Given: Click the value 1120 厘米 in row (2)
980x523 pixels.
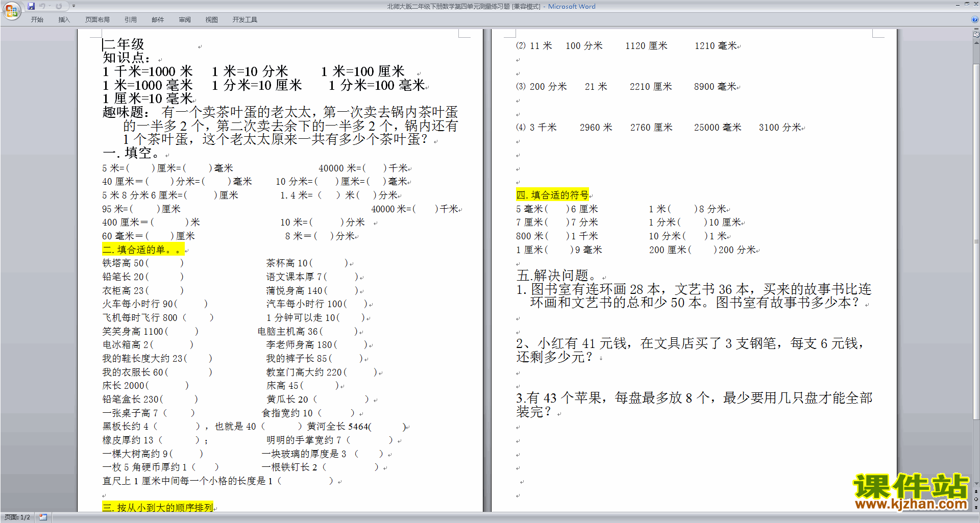Looking at the screenshot, I should (x=646, y=45).
